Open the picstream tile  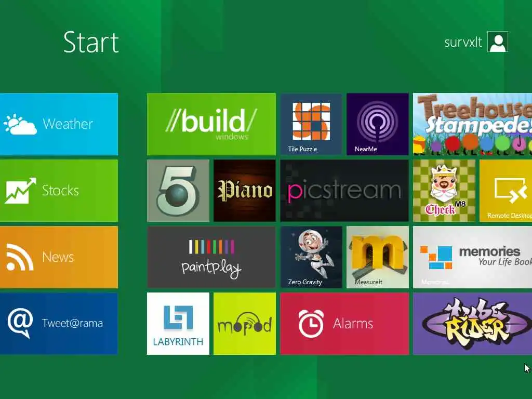tap(344, 191)
